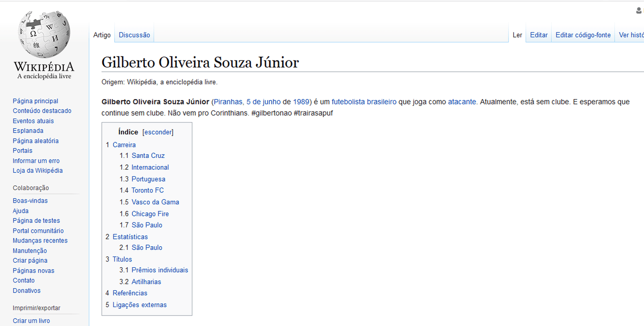Click the Ajuda sidebar link
Image resolution: width=644 pixels, height=326 pixels.
21,211
